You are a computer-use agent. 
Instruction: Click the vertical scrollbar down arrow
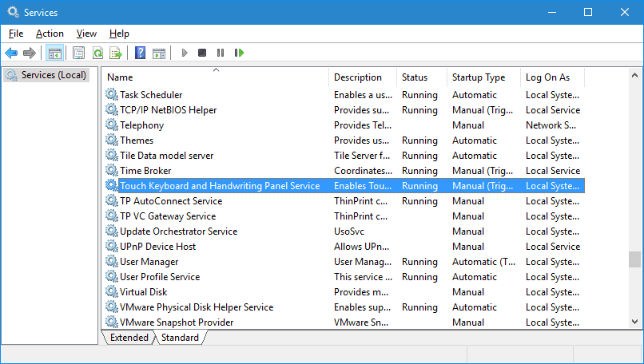pyautogui.click(x=635, y=321)
